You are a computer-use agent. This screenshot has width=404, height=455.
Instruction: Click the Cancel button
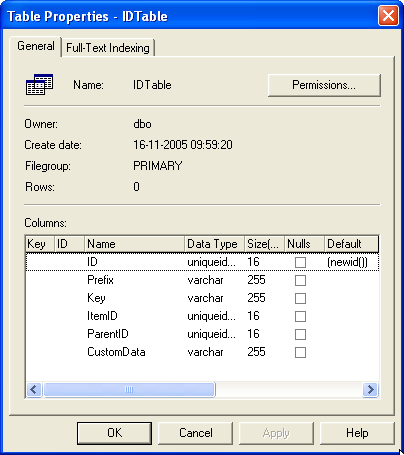point(196,433)
